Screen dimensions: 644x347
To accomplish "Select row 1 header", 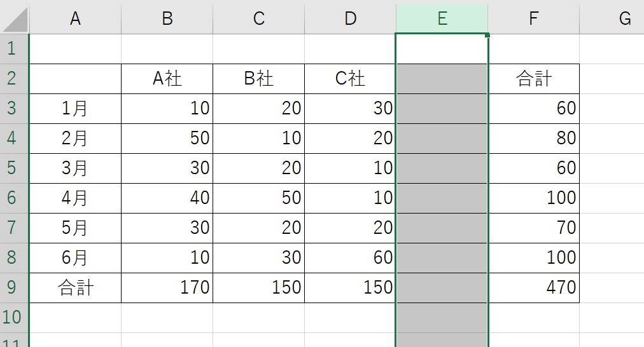I will click(14, 48).
